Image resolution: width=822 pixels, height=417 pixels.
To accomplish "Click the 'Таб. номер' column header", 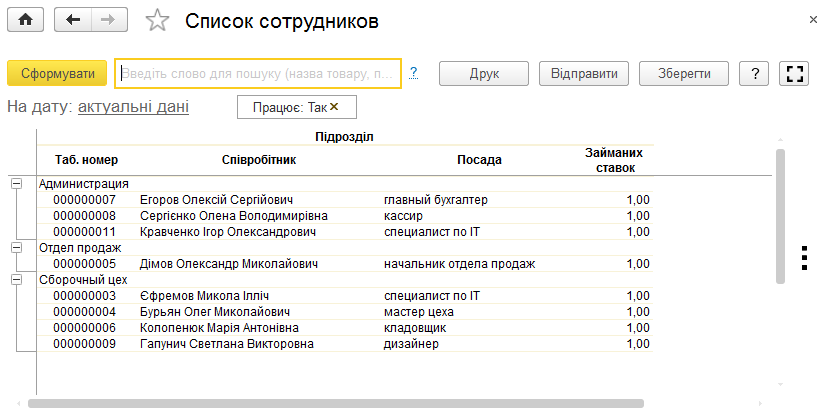I will click(86, 160).
